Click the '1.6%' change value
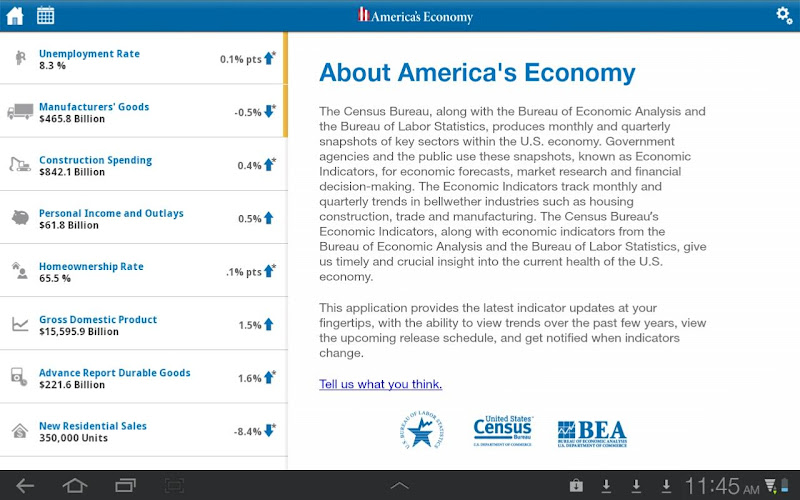800x500 pixels. 249,379
